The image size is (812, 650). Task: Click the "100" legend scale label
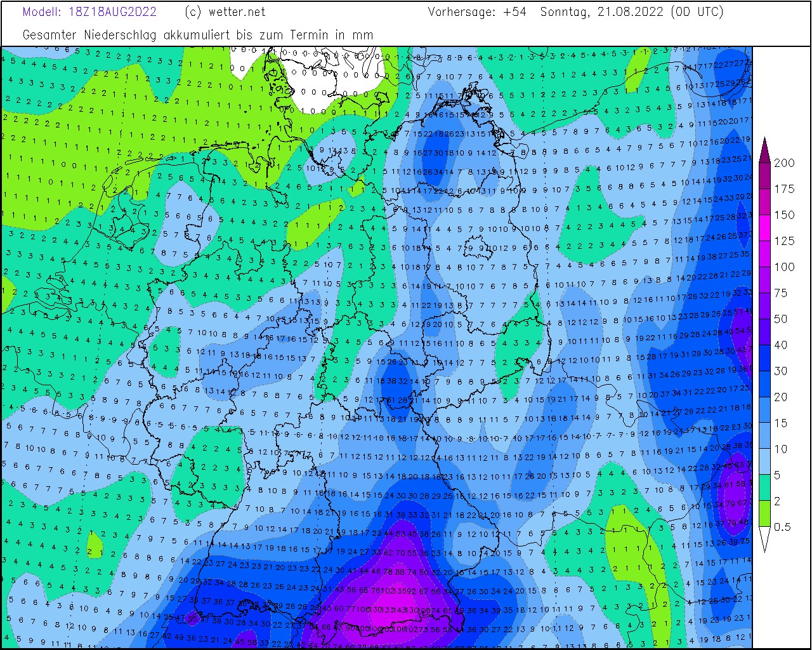(x=784, y=267)
